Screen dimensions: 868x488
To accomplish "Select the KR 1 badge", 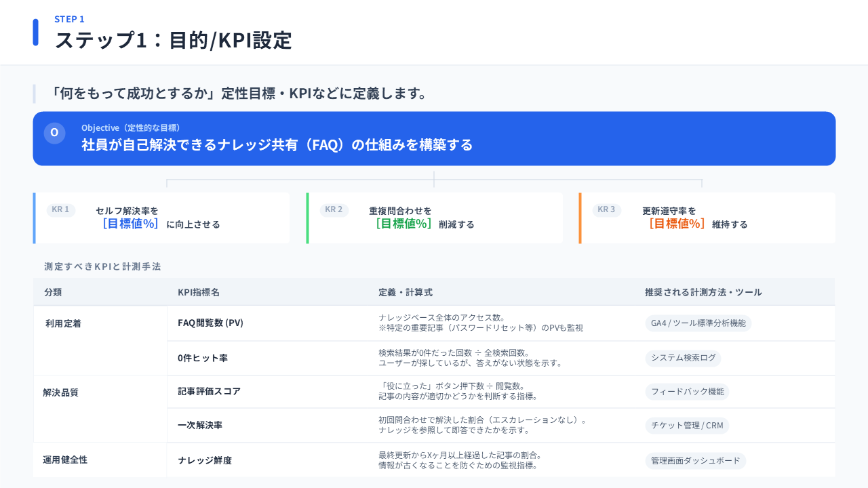I will (x=61, y=210).
